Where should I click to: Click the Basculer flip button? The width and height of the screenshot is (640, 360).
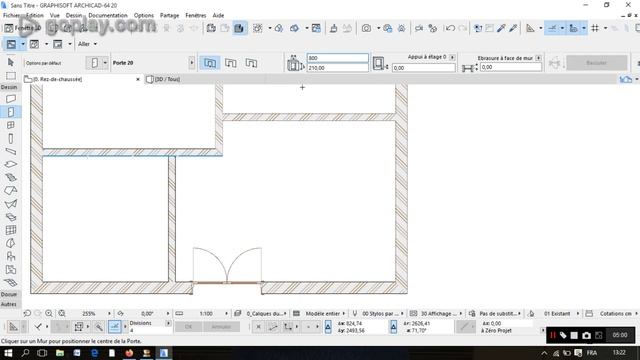click(x=596, y=63)
